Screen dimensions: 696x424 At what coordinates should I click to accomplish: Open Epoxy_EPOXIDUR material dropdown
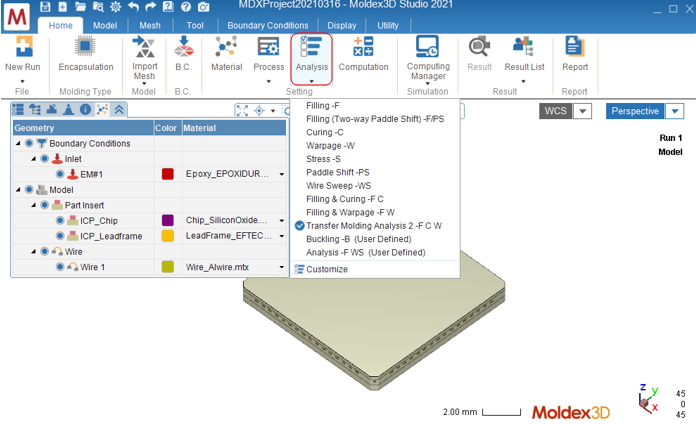coord(281,174)
